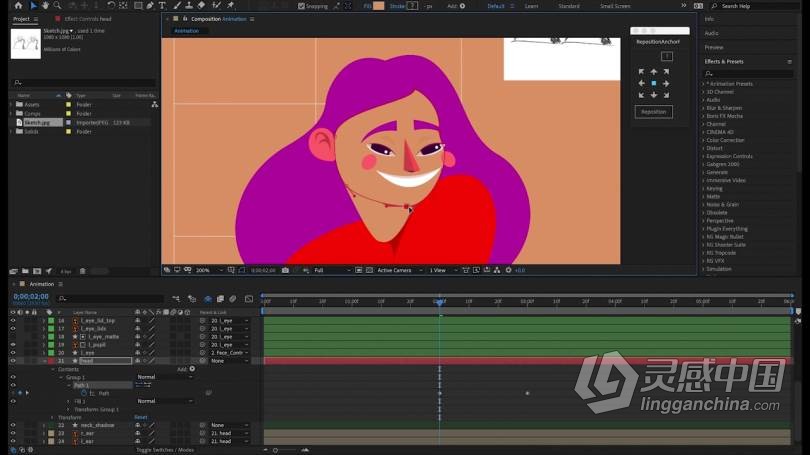Click the Stroke color swatch

(412, 6)
